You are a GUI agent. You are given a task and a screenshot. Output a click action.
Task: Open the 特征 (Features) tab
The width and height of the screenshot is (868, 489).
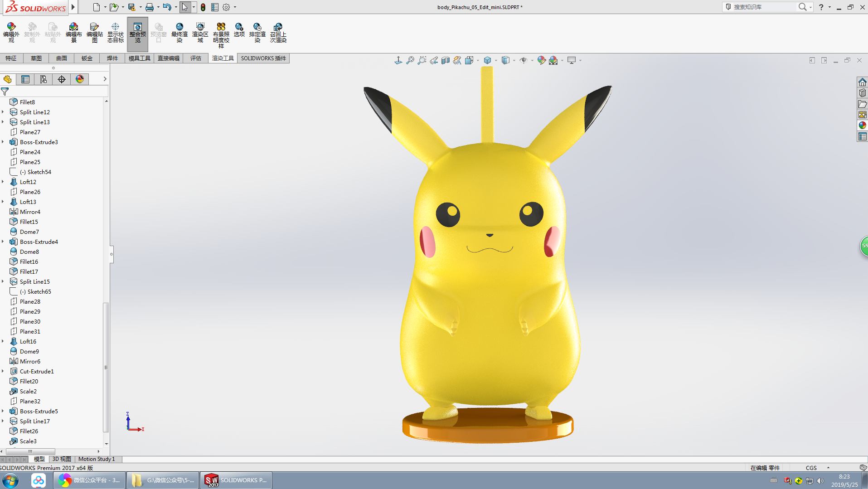click(11, 58)
